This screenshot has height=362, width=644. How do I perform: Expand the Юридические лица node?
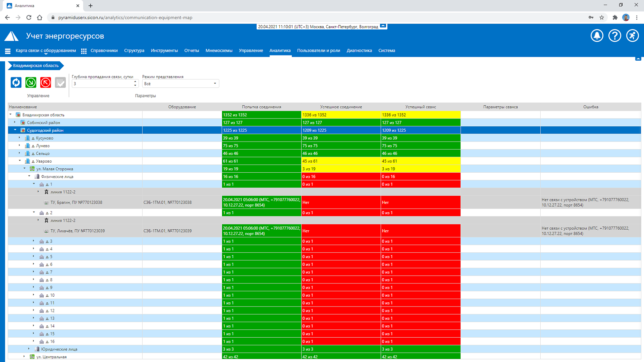pos(29,349)
